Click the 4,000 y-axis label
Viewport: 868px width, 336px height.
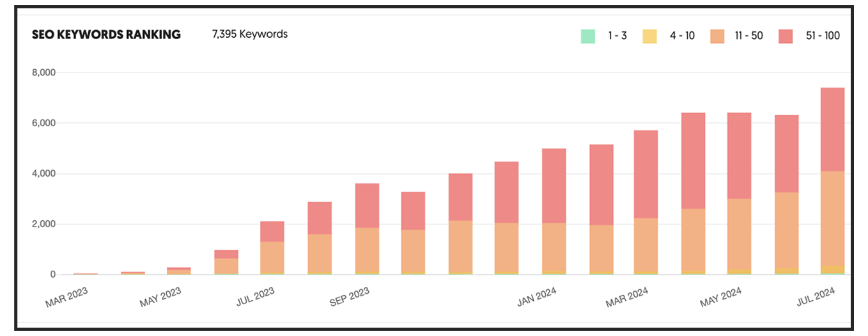pos(44,173)
